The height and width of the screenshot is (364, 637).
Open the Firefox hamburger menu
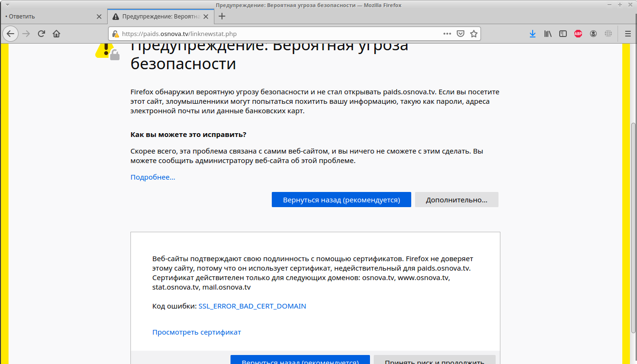pyautogui.click(x=628, y=34)
